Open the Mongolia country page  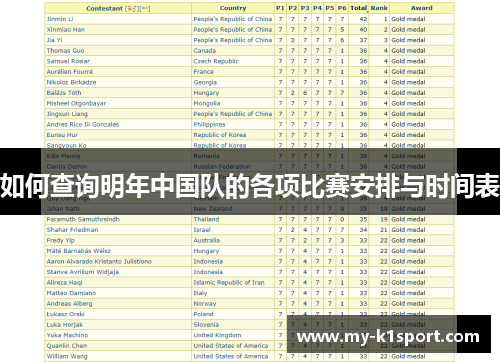[x=207, y=103]
